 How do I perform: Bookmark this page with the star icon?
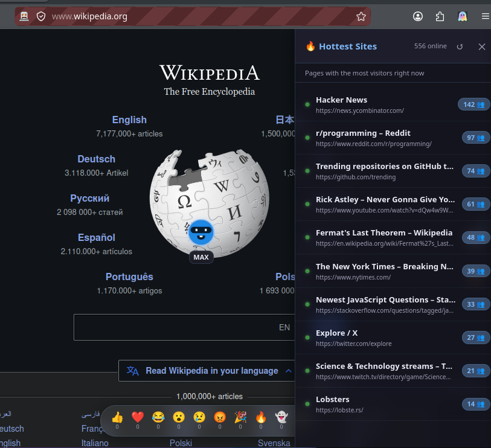[x=361, y=16]
